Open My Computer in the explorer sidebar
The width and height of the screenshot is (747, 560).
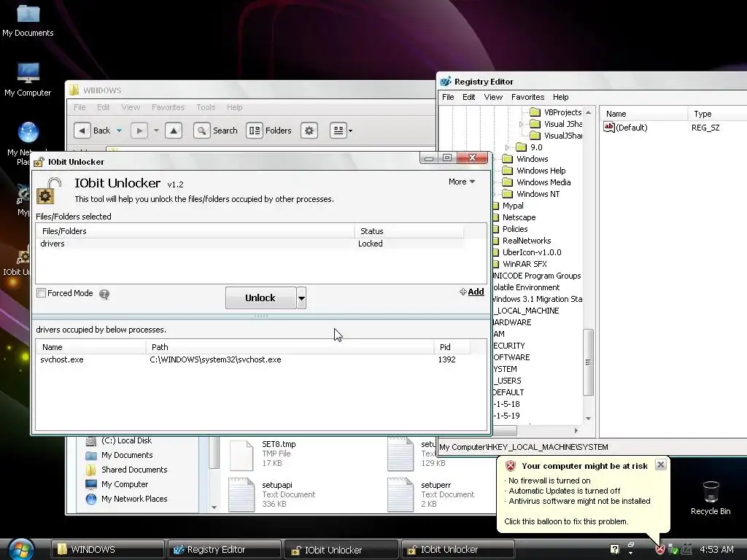coord(117,484)
